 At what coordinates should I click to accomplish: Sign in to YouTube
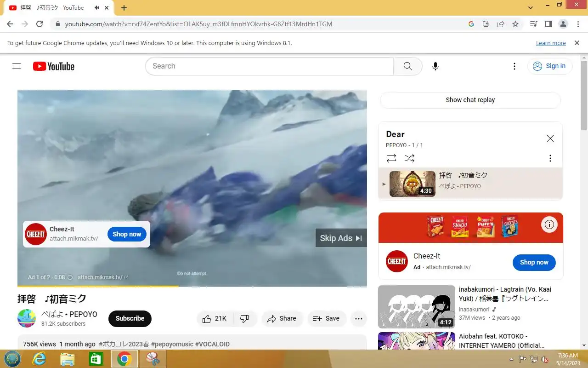[550, 66]
